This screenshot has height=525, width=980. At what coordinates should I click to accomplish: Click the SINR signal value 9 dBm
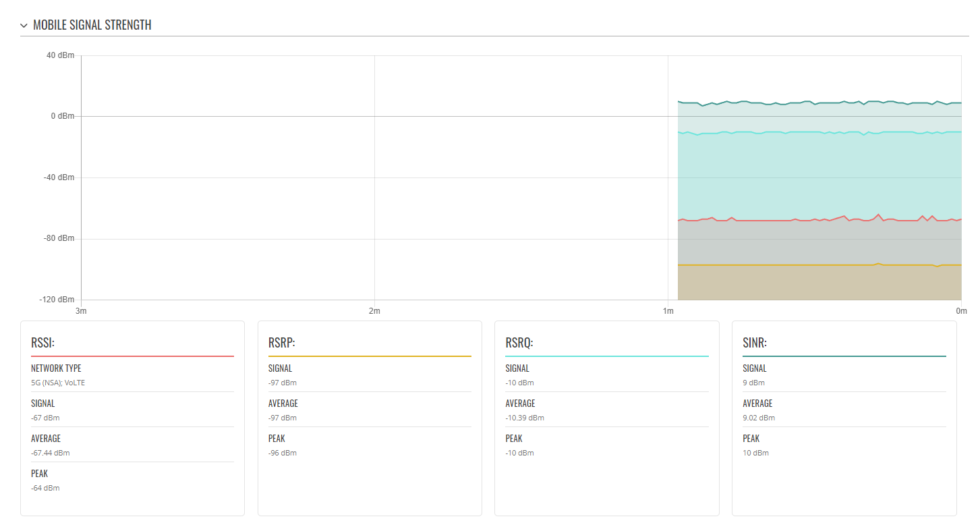tap(754, 383)
